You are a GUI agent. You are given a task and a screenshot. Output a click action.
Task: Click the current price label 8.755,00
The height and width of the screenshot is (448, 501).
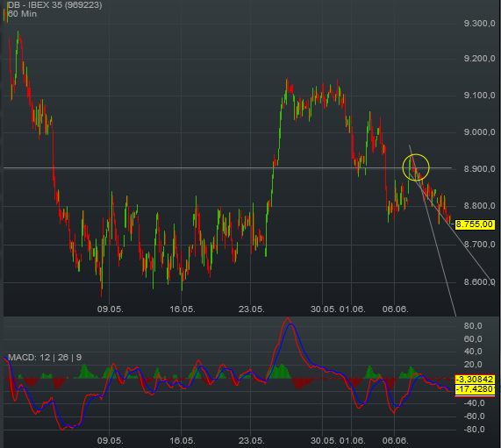(474, 224)
